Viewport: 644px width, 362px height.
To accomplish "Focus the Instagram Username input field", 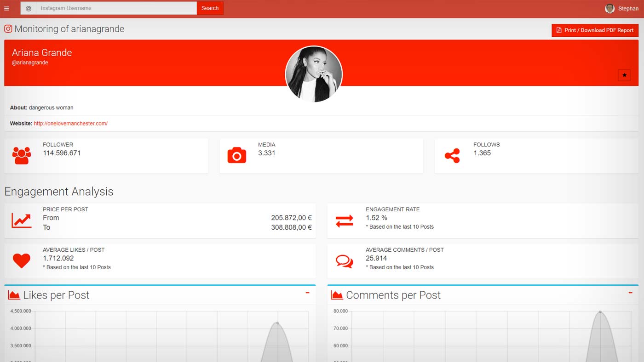I will [x=116, y=8].
